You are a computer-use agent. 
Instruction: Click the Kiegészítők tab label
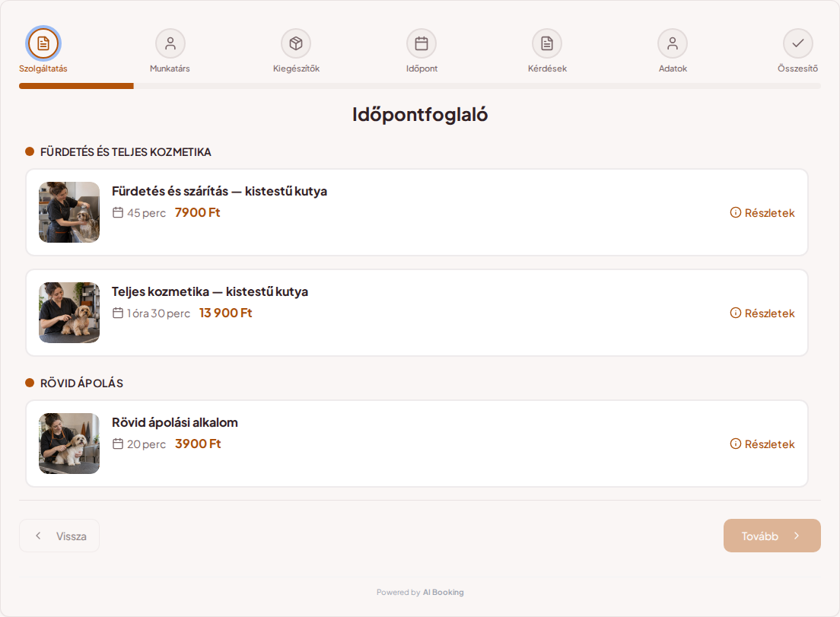pyautogui.click(x=296, y=68)
